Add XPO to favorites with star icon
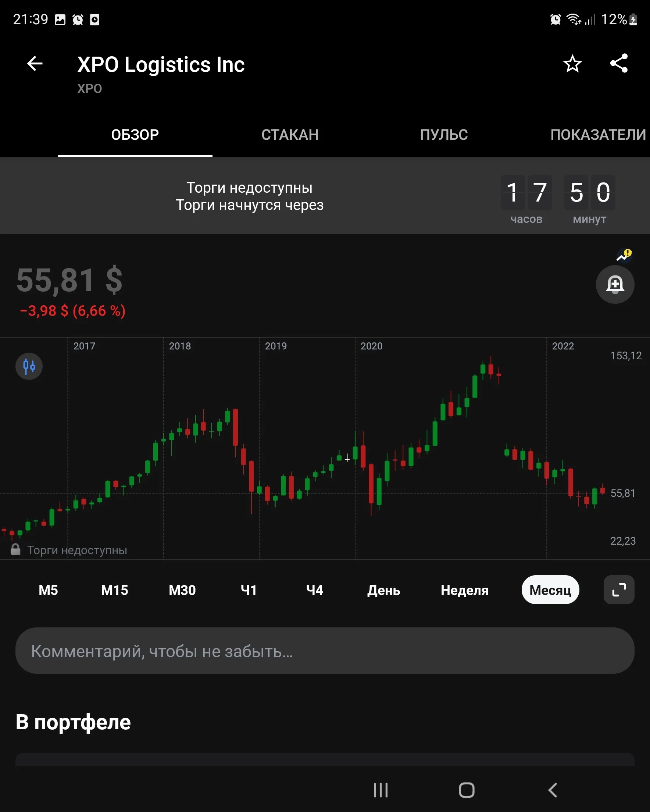The height and width of the screenshot is (812, 650). (572, 64)
